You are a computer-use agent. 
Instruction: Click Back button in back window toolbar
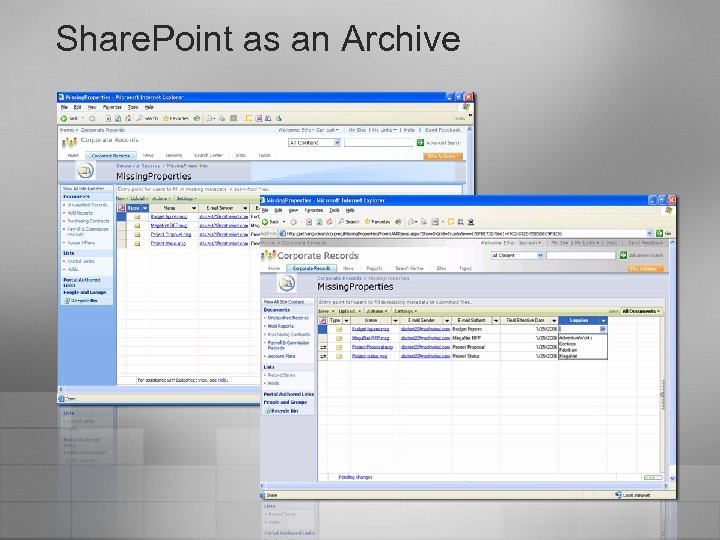(x=70, y=118)
